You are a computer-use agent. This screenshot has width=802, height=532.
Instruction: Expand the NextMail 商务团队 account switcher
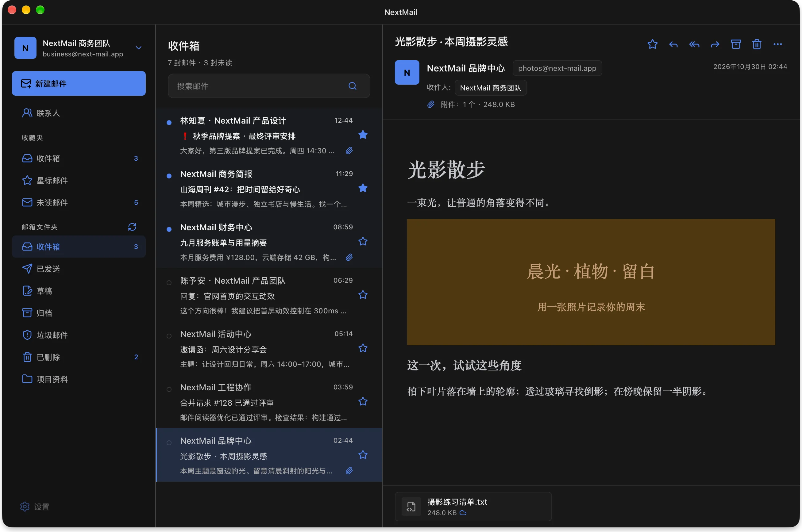click(138, 48)
